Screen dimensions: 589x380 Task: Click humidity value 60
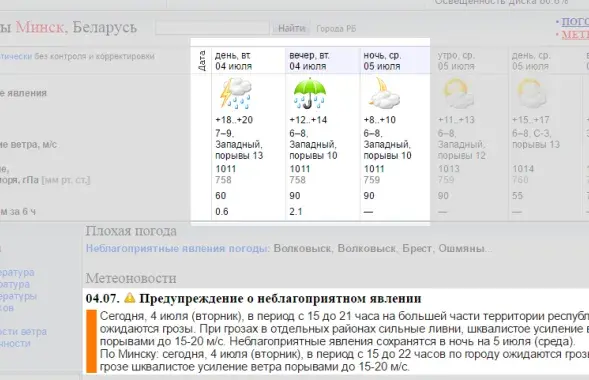click(x=220, y=196)
